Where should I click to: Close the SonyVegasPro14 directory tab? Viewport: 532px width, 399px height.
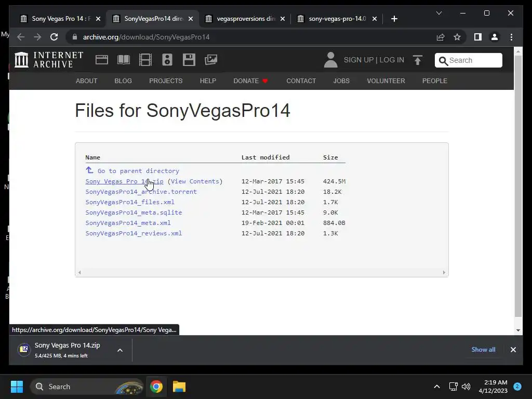[191, 19]
